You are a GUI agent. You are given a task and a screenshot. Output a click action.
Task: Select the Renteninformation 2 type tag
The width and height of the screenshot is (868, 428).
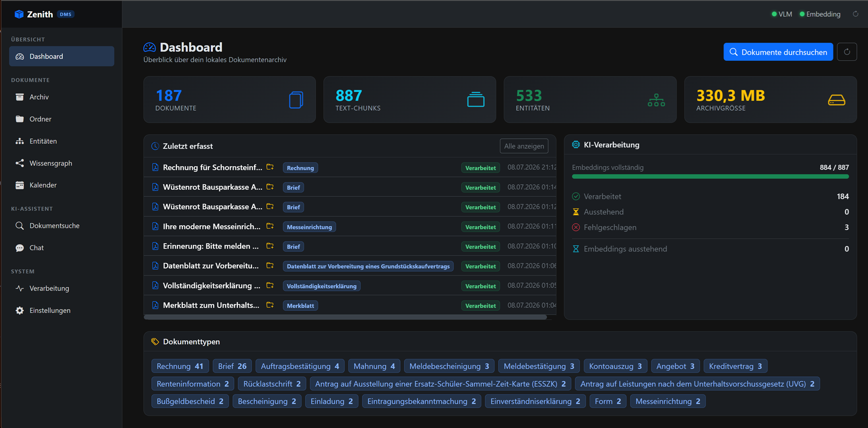(193, 384)
